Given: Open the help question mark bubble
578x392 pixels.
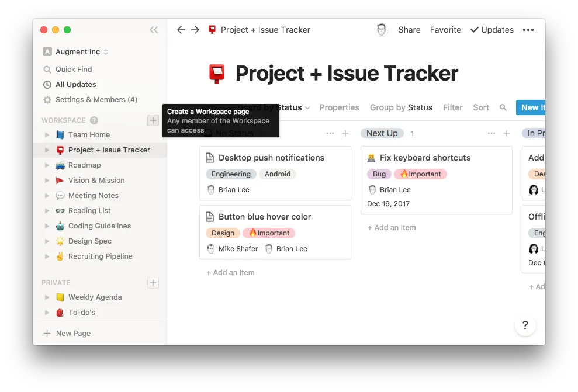Looking at the screenshot, I should click(x=525, y=325).
